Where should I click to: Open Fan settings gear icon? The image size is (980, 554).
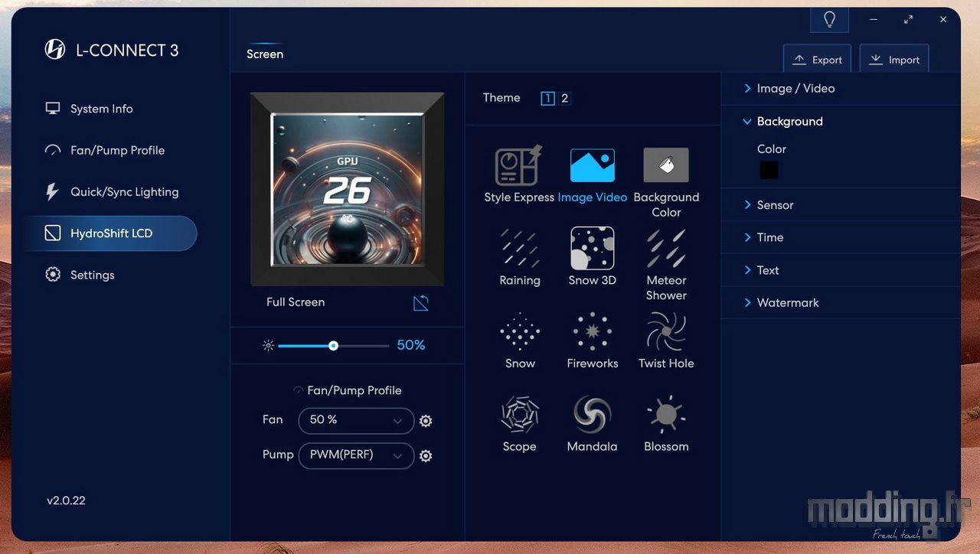click(x=426, y=421)
